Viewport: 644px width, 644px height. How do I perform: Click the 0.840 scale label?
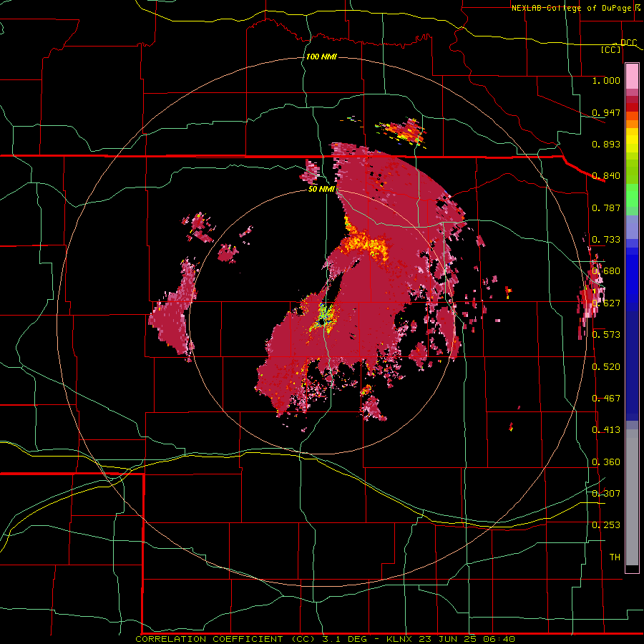606,176
